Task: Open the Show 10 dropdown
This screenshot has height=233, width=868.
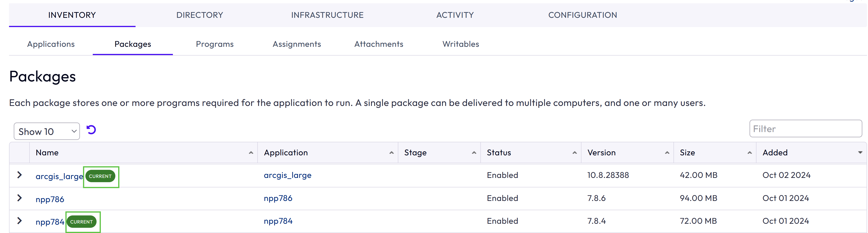Action: (47, 131)
